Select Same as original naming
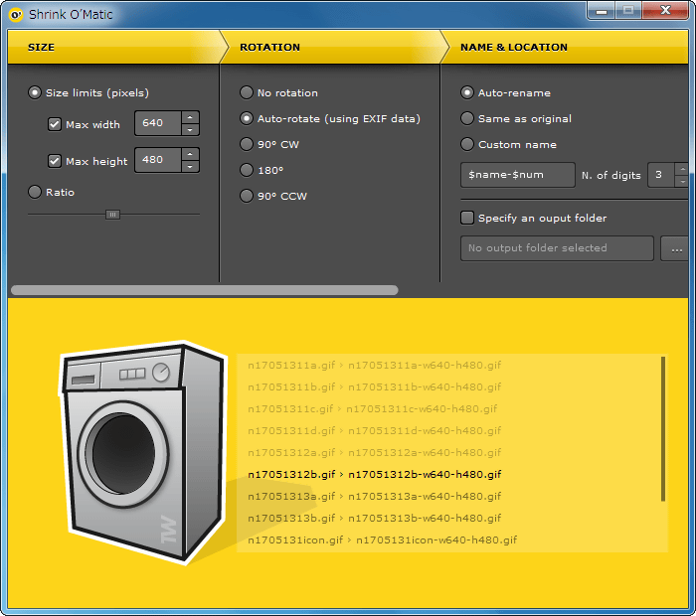The image size is (696, 616). point(467,118)
